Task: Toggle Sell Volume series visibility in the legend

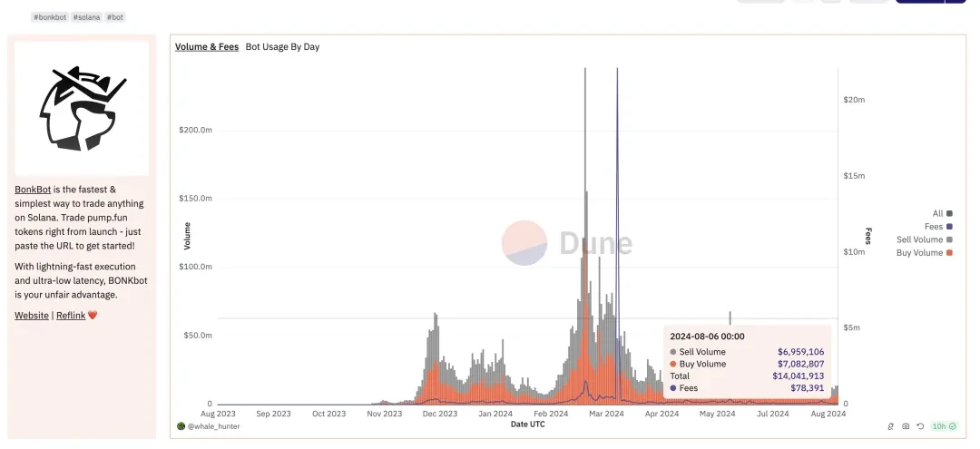Action: [x=925, y=239]
